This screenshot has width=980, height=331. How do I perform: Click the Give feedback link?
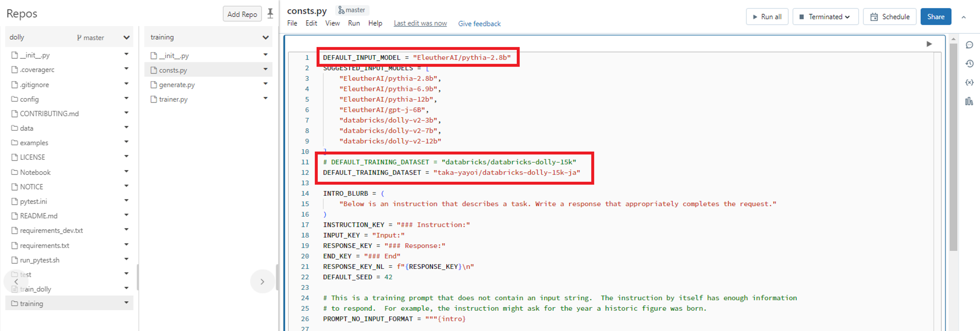click(479, 24)
